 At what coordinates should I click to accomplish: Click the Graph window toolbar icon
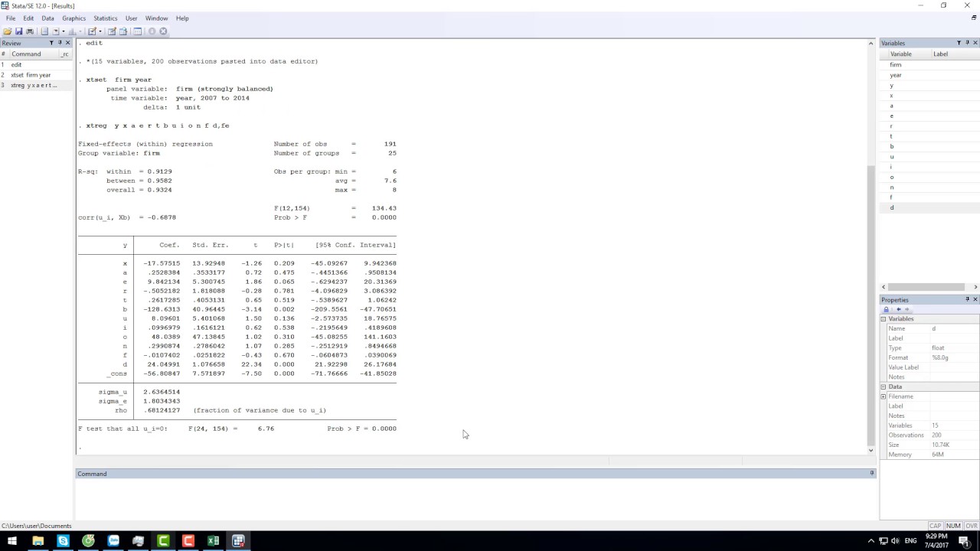coord(73,31)
